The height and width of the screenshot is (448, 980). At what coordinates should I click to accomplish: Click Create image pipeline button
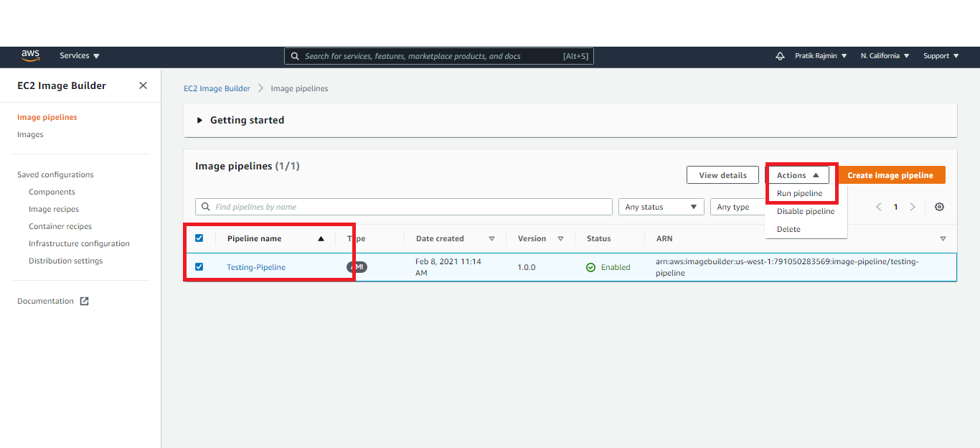tap(890, 175)
